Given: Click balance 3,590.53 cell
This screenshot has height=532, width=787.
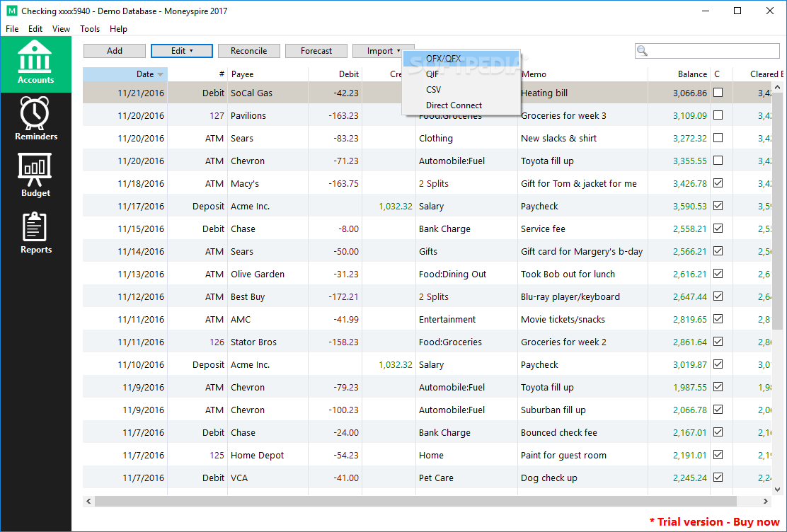Looking at the screenshot, I should pos(679,207).
